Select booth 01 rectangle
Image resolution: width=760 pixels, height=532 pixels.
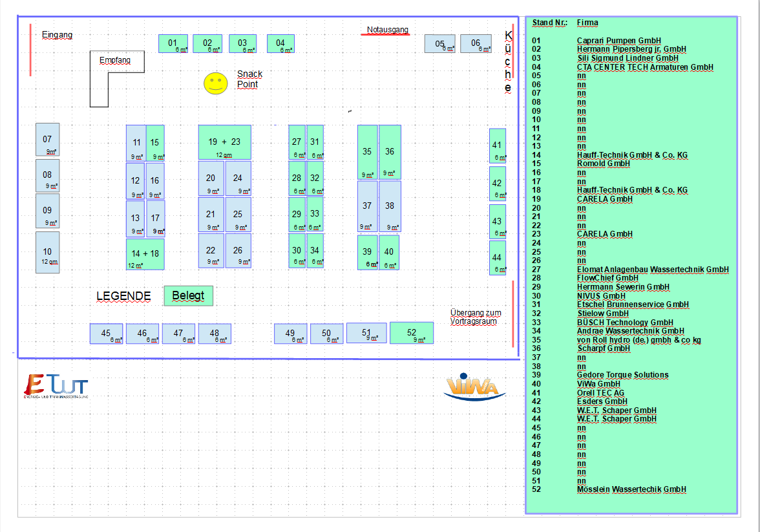[x=173, y=44]
